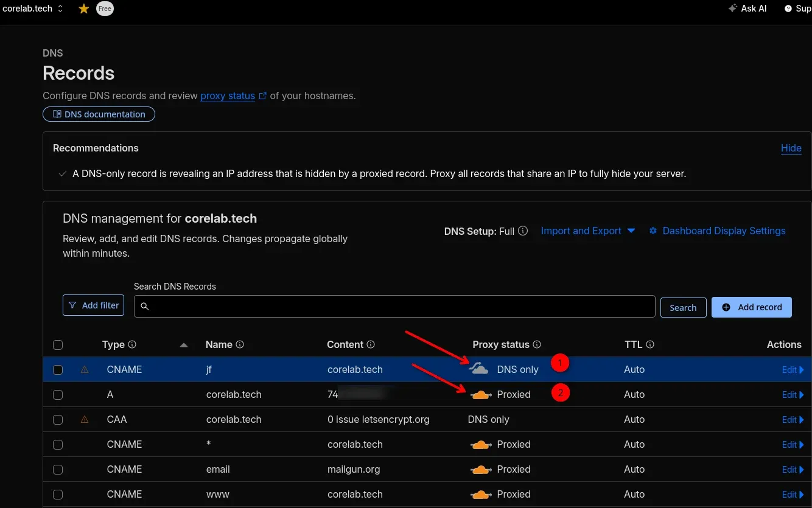Click the grey DNS only cloud for jf
812x508 pixels.
[479, 369]
